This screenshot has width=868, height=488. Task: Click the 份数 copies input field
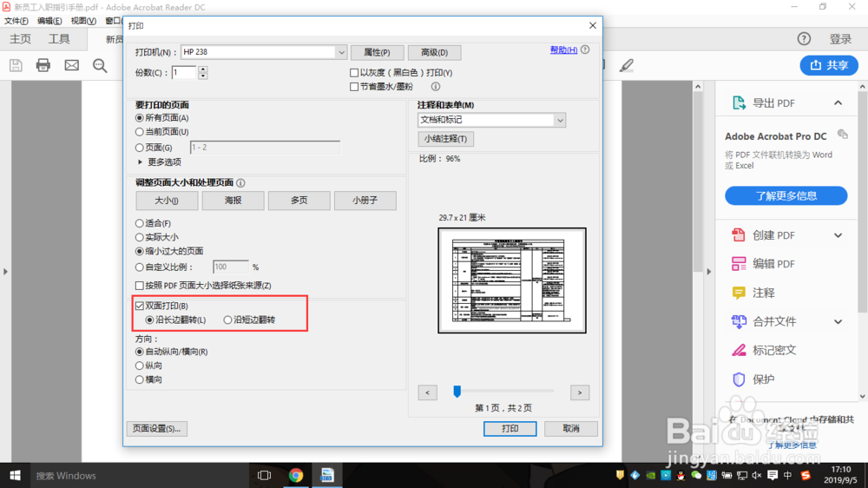[184, 73]
